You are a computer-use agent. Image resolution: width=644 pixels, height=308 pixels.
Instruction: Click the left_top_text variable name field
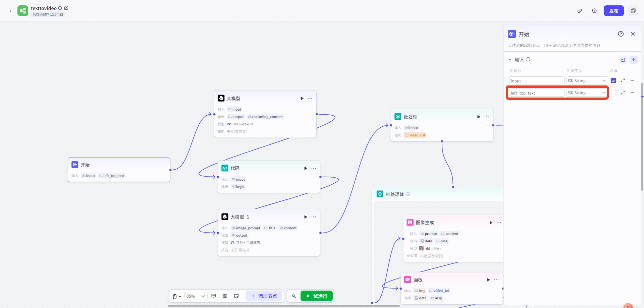click(x=536, y=93)
